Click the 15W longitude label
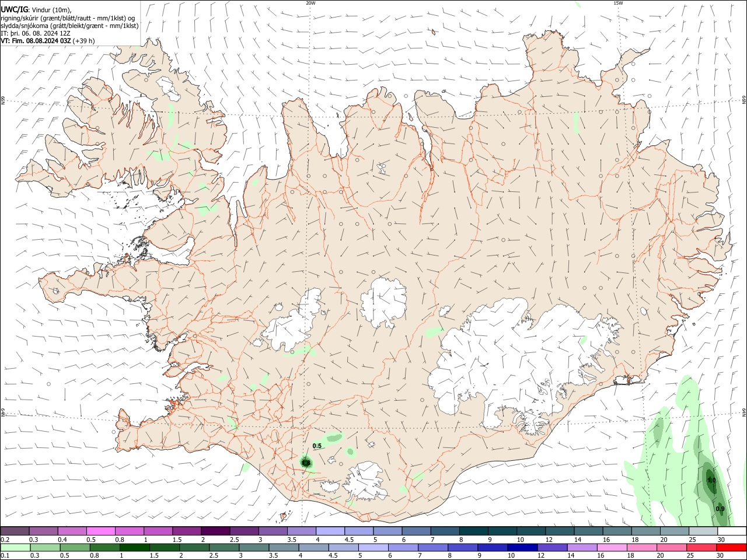Image resolution: width=747 pixels, height=560 pixels. click(618, 3)
